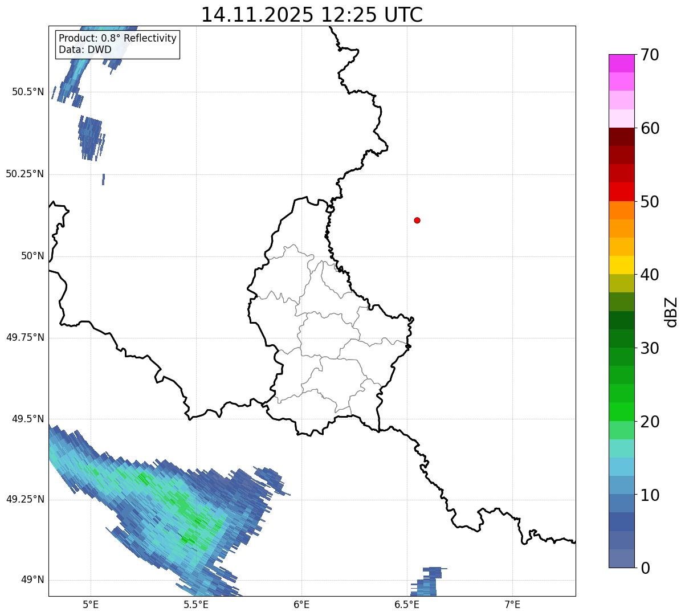Click the 40 colorbar tick label
Viewport: 685px width, 616px height.
pos(650,275)
